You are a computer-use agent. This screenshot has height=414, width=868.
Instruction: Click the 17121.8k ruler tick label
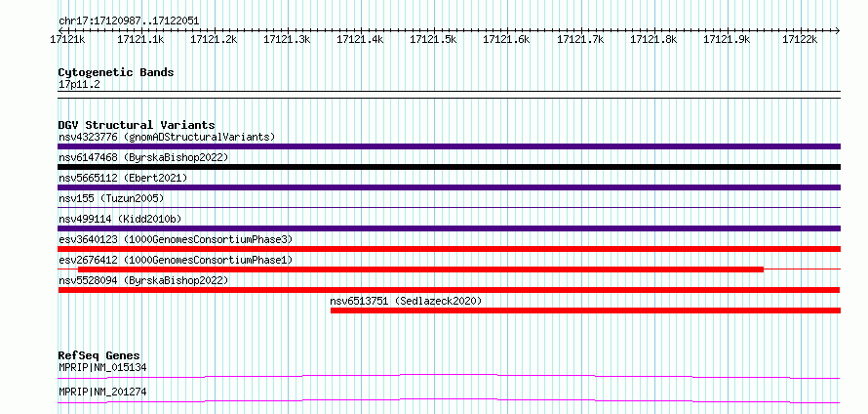(653, 39)
